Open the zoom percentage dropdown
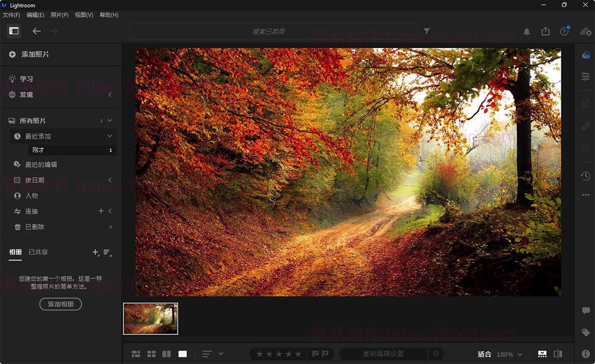The width and height of the screenshot is (595, 364). [x=520, y=355]
